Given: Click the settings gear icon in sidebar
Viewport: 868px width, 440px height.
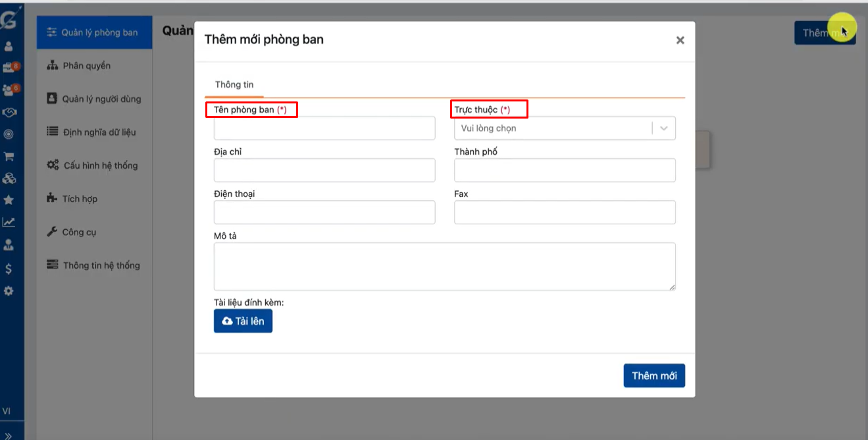Looking at the screenshot, I should 9,290.
